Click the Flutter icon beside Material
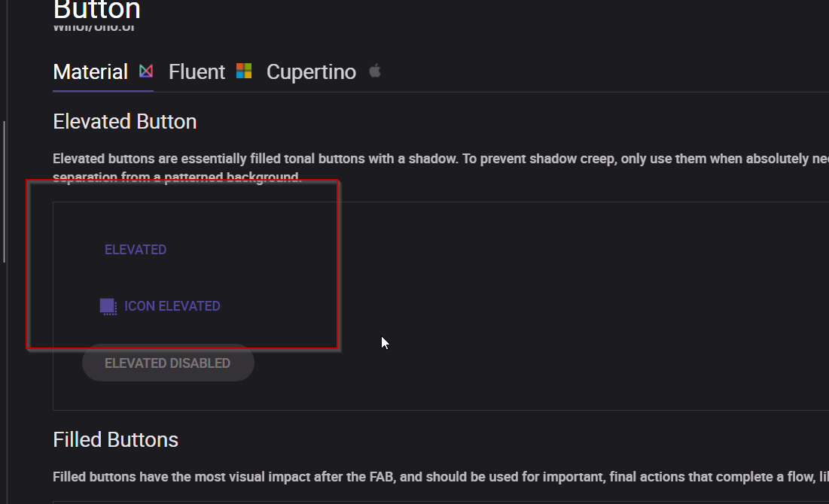 click(x=145, y=71)
